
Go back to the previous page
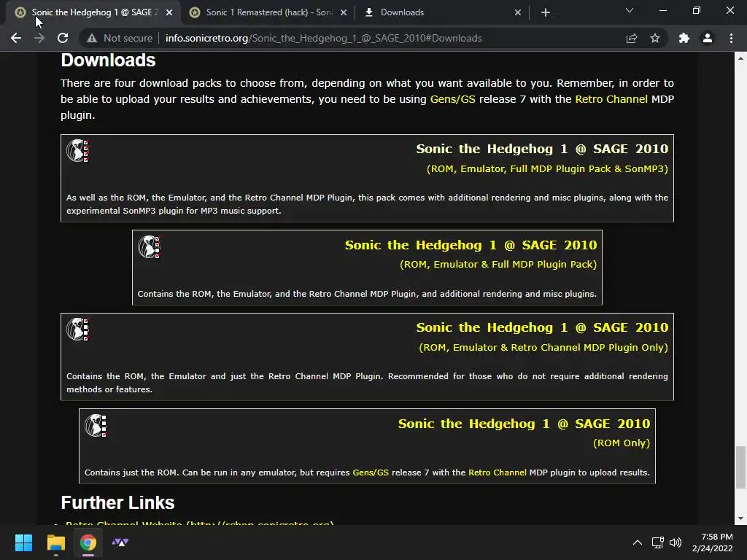click(x=16, y=38)
